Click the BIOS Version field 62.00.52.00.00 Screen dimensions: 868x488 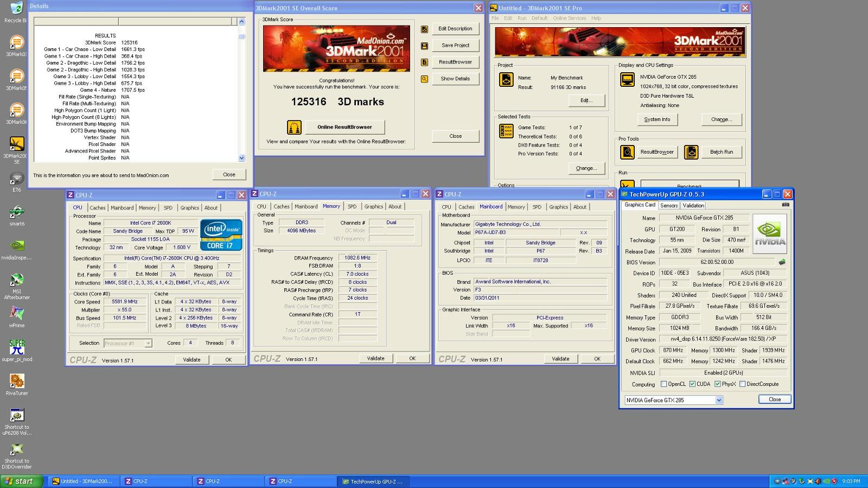point(717,262)
